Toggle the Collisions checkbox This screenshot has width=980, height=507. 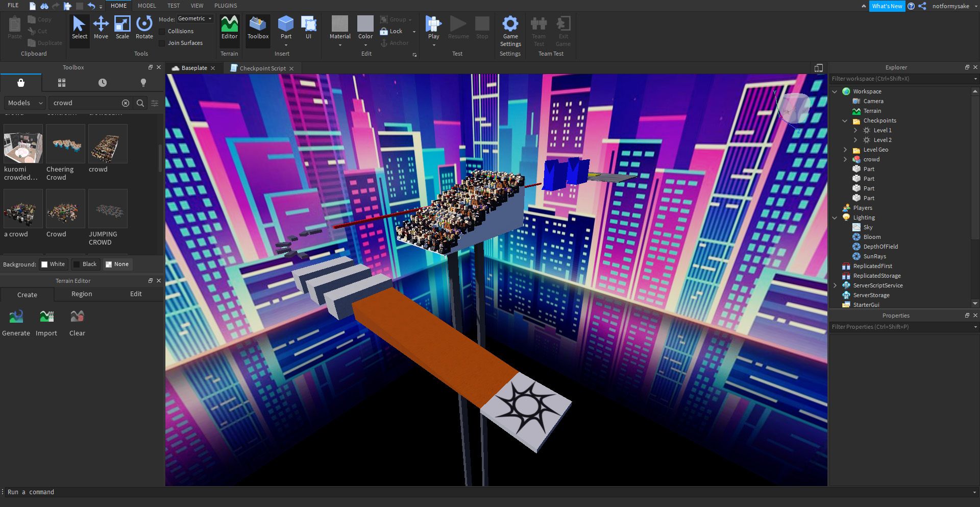162,31
